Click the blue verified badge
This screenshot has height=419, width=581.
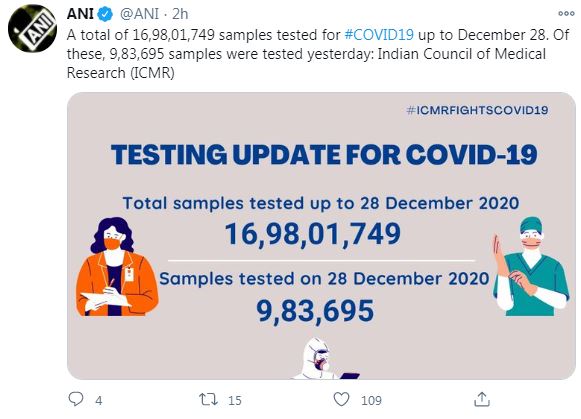[105, 14]
